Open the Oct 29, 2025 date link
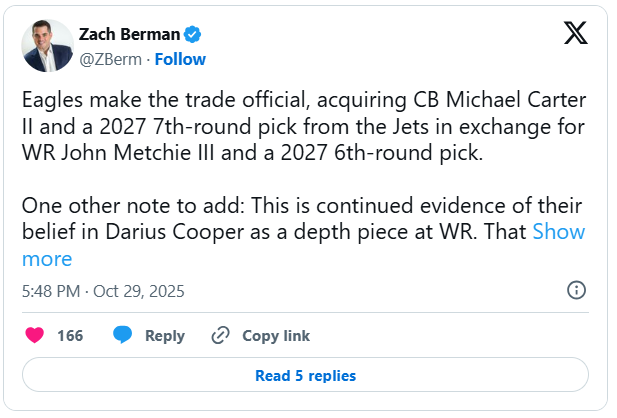Viewport: 617px width, 418px height. (139, 291)
